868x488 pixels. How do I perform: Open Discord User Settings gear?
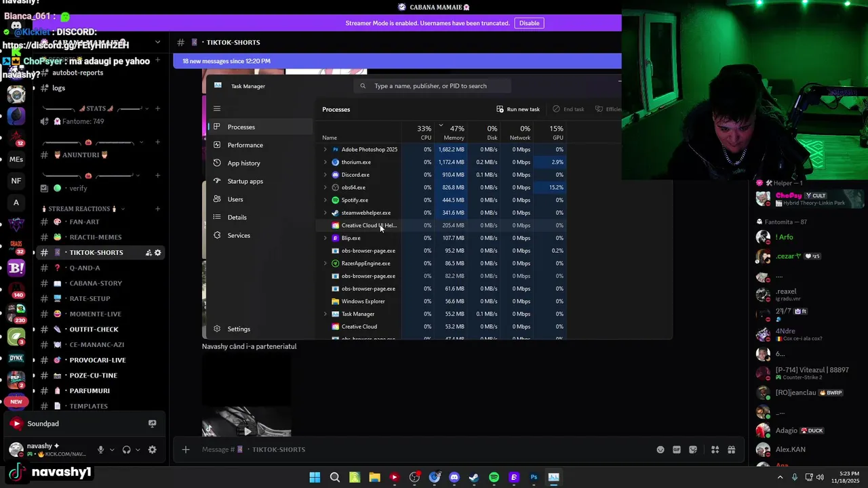pyautogui.click(x=152, y=450)
